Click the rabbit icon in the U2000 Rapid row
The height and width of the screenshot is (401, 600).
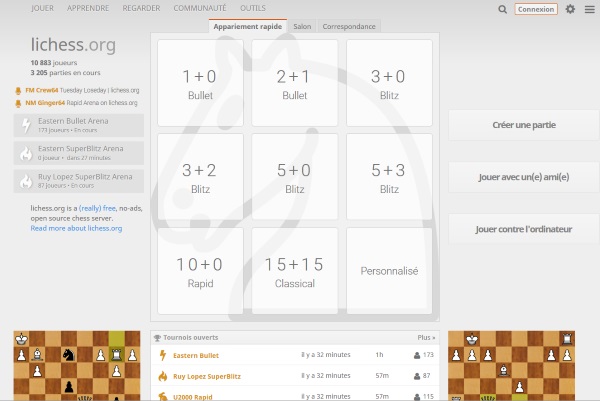163,397
